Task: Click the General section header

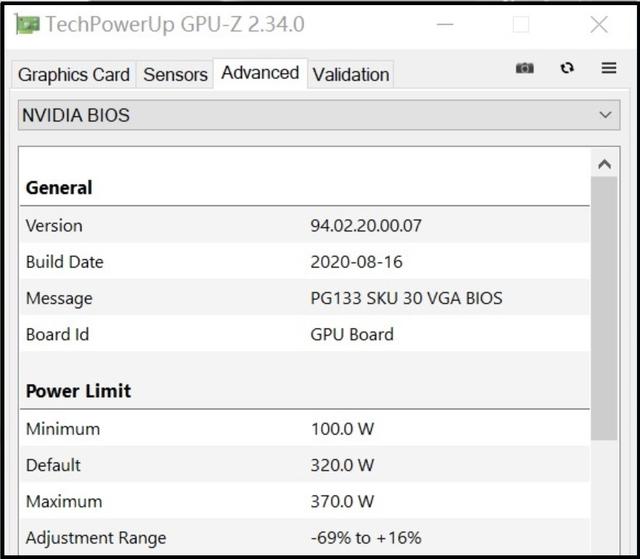Action: pyautogui.click(x=59, y=188)
